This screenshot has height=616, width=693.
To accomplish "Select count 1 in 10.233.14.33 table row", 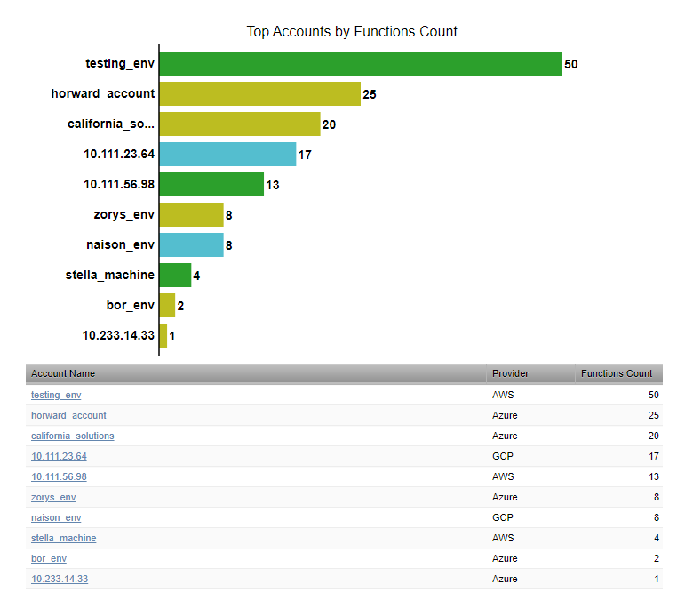I will coord(657,579).
